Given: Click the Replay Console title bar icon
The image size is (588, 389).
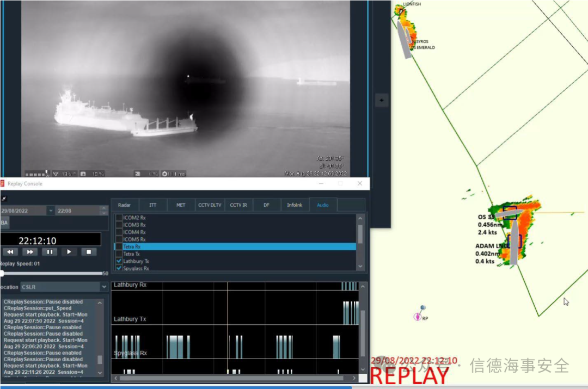Looking at the screenshot, I should [3, 183].
